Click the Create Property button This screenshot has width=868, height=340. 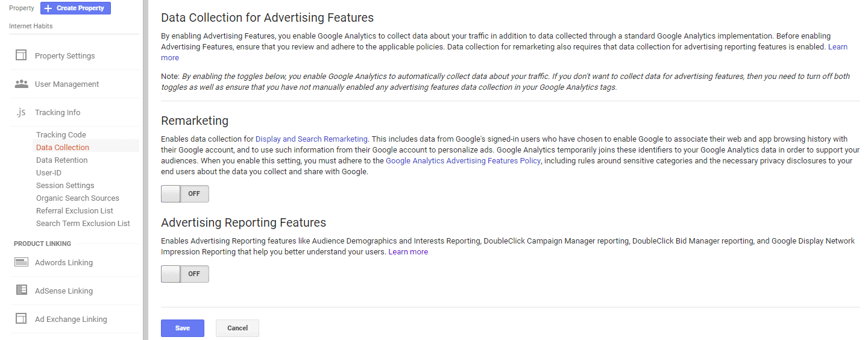point(75,8)
